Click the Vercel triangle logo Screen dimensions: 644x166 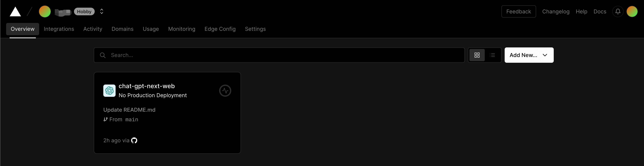(x=15, y=11)
